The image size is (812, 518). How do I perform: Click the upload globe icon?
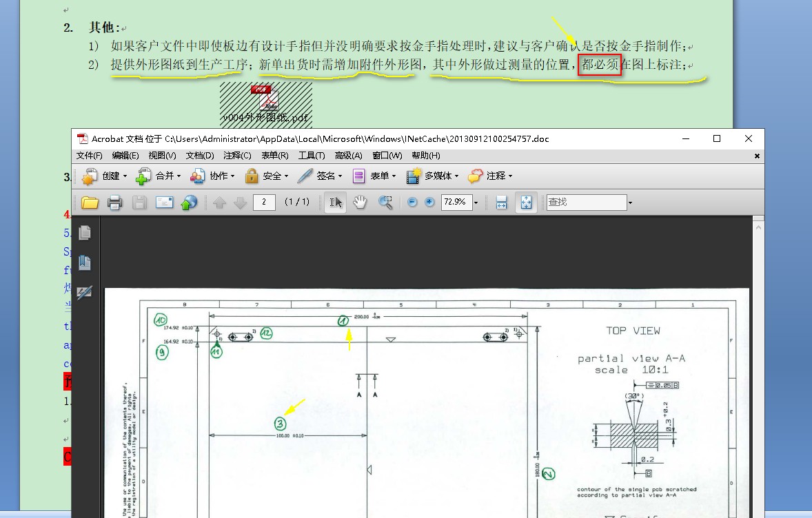tap(189, 203)
